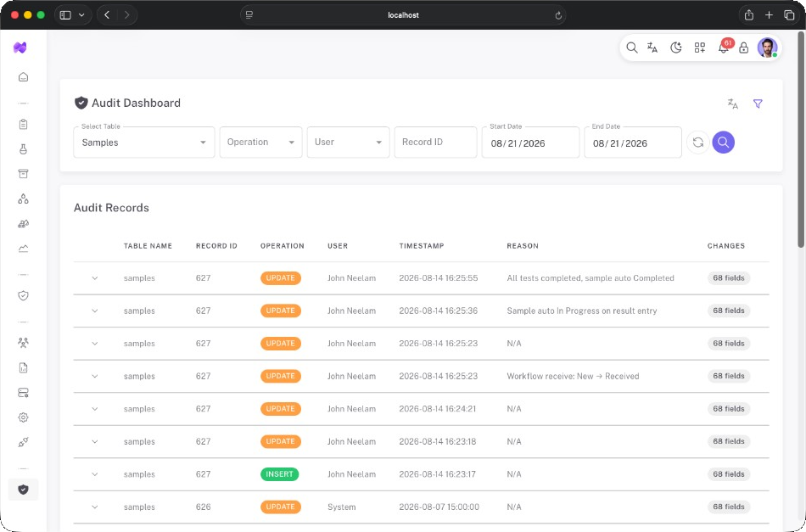Go back with browser back arrow

coord(107,15)
